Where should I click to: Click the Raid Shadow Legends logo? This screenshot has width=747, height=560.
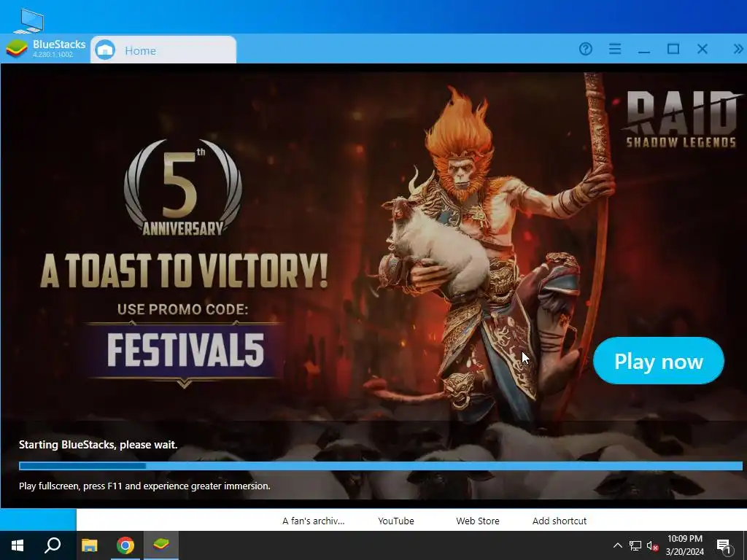682,119
